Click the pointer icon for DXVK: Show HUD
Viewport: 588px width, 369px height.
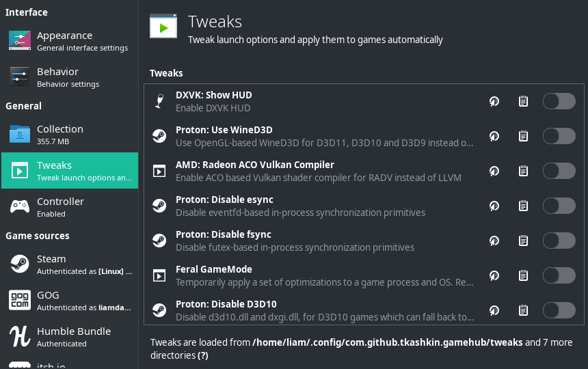coord(494,101)
